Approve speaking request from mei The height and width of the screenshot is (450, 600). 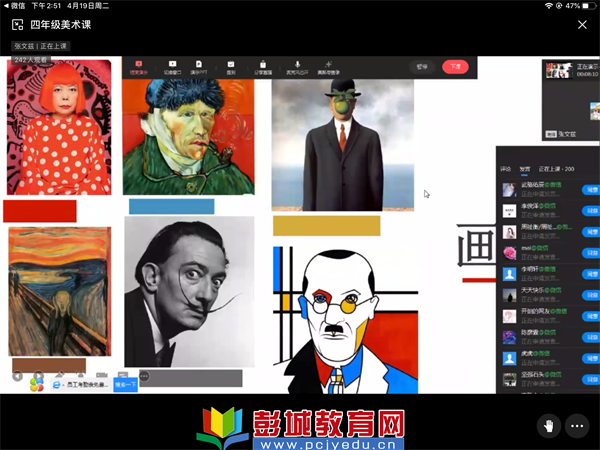591,253
